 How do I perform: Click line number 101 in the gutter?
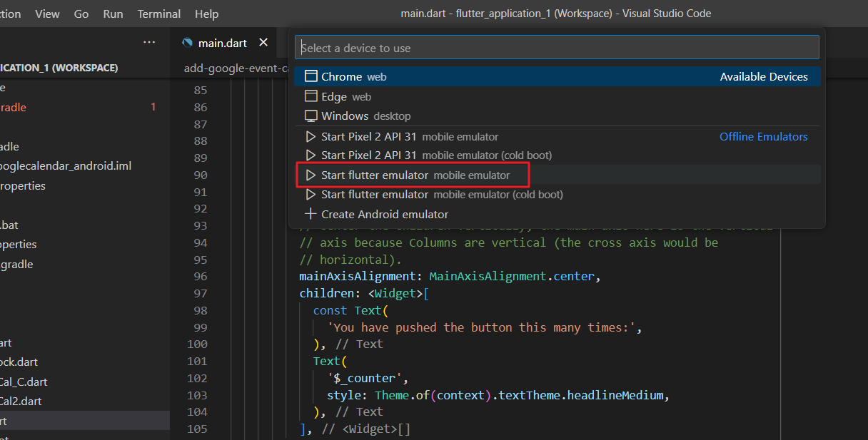[x=197, y=361]
